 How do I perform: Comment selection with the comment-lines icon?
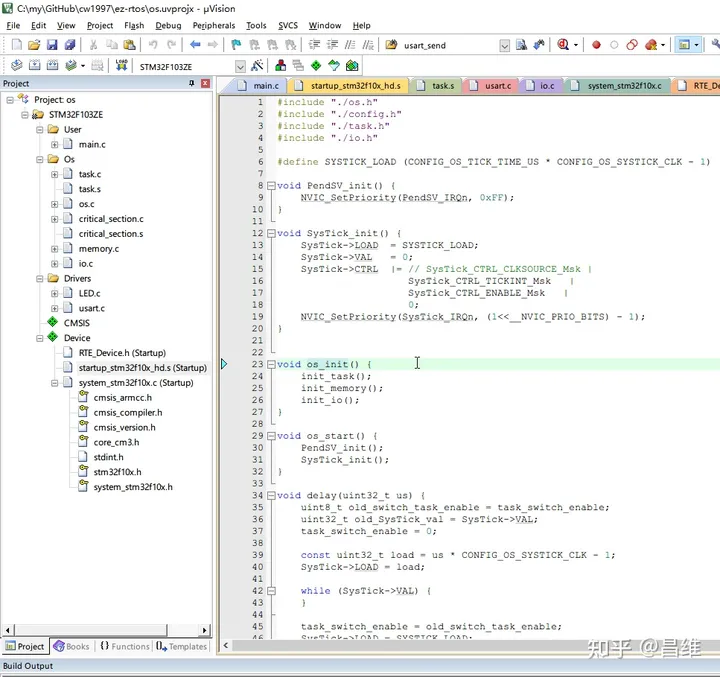pos(350,45)
